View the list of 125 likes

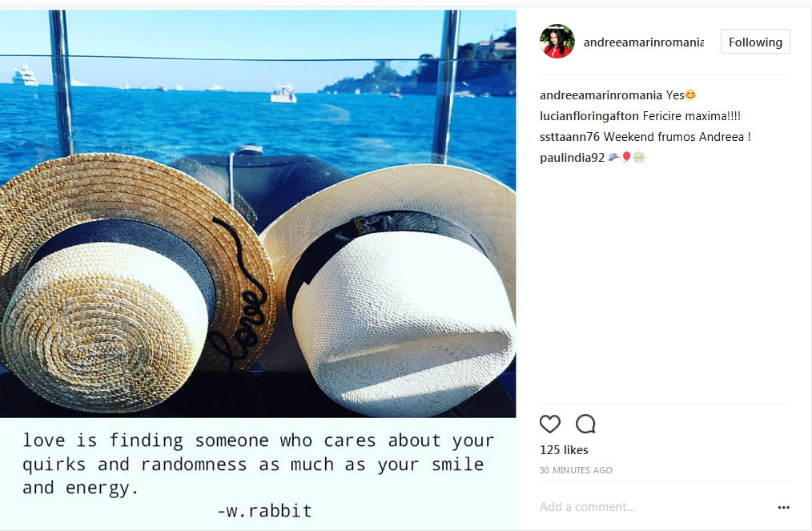pyautogui.click(x=564, y=449)
